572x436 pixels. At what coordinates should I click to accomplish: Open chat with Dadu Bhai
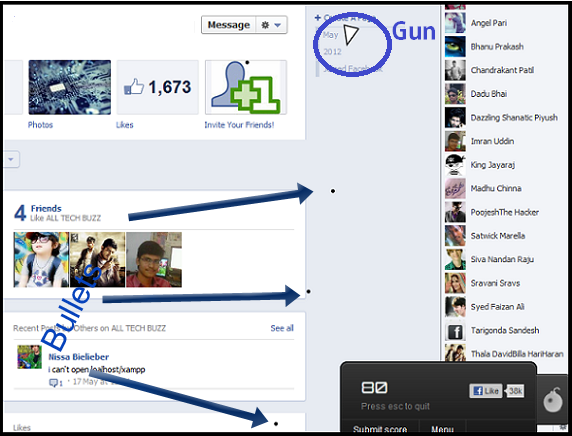(488, 94)
